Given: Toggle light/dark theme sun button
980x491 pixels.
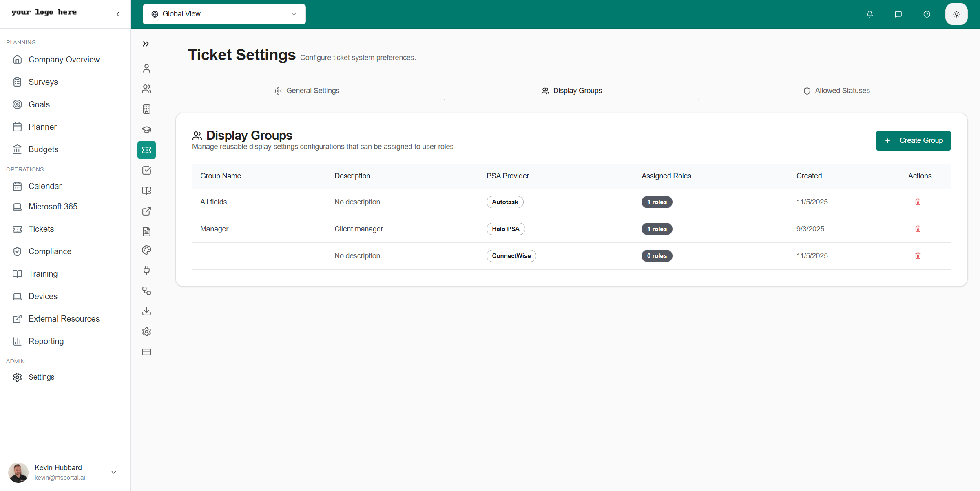Looking at the screenshot, I should point(956,14).
